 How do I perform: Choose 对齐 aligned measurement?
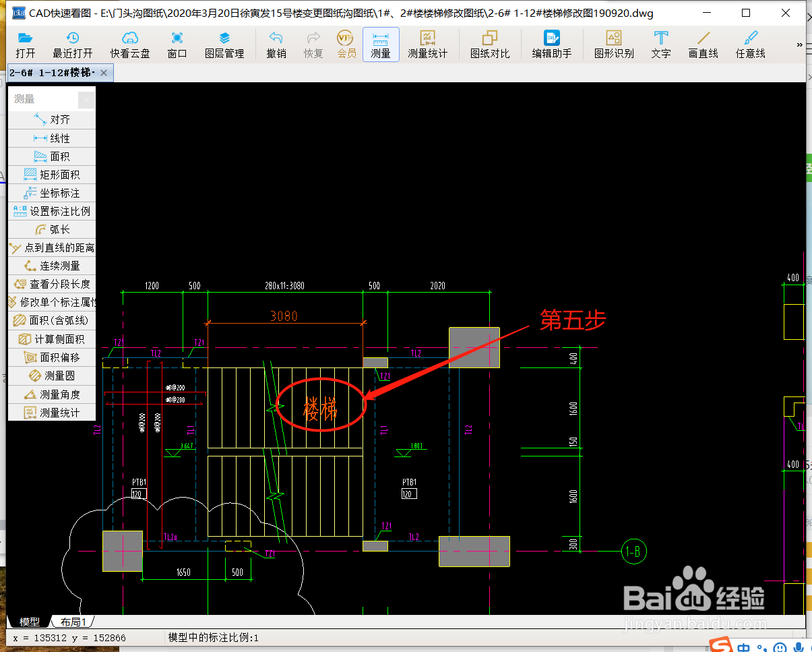(52, 119)
